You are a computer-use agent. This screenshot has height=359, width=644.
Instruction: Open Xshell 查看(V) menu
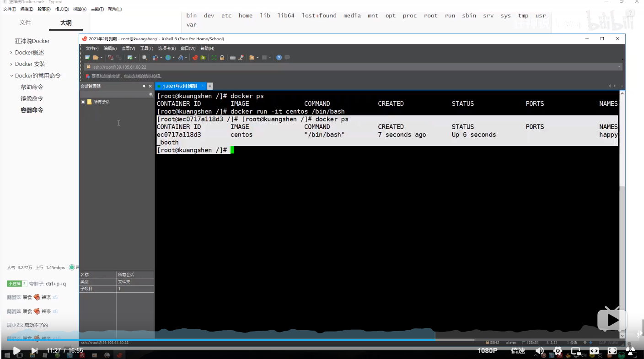(128, 48)
